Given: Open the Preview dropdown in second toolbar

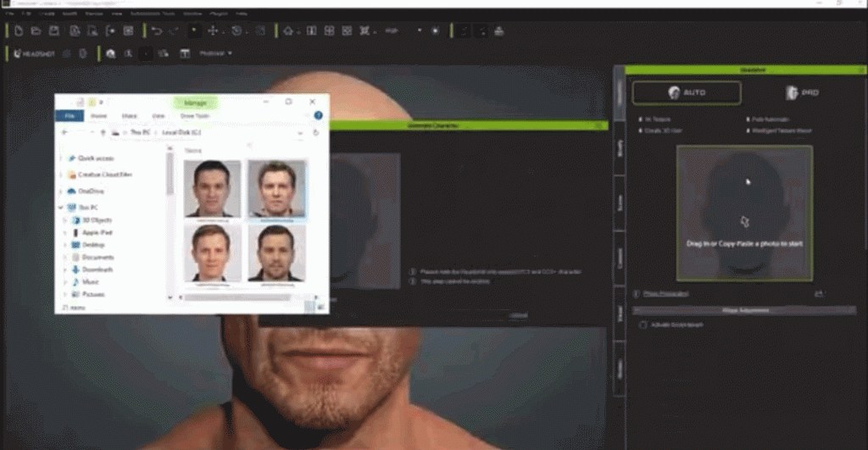Looking at the screenshot, I should point(215,53).
